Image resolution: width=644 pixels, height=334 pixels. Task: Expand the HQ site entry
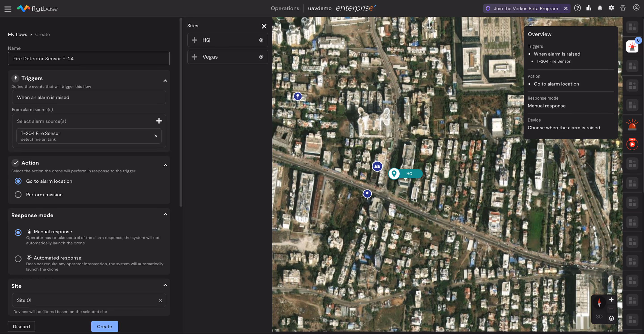click(x=194, y=40)
